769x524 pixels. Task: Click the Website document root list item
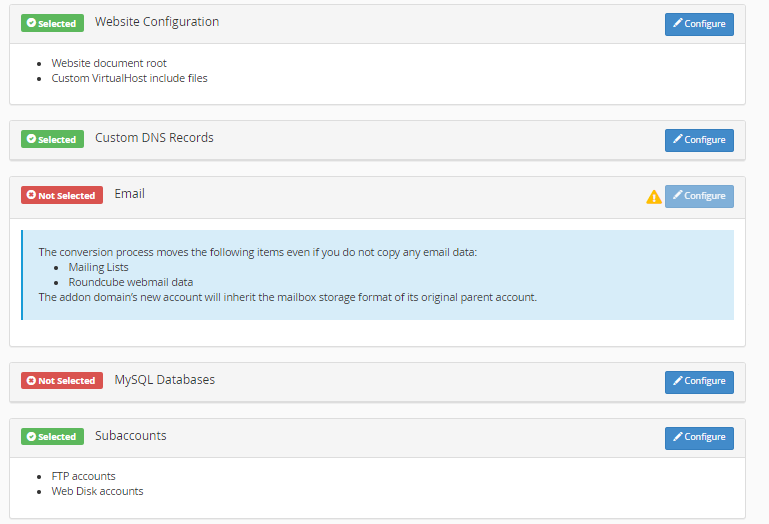(x=109, y=63)
